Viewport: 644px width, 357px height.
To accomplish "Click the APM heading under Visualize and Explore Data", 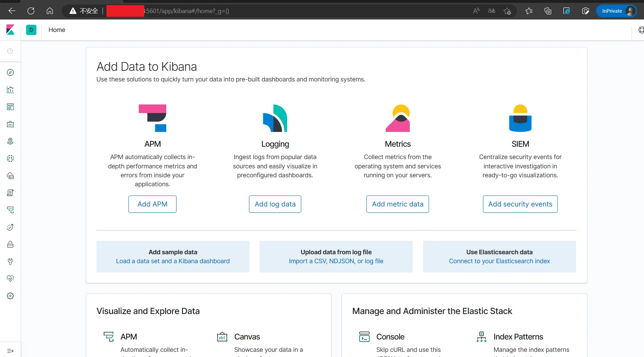I will pos(129,337).
